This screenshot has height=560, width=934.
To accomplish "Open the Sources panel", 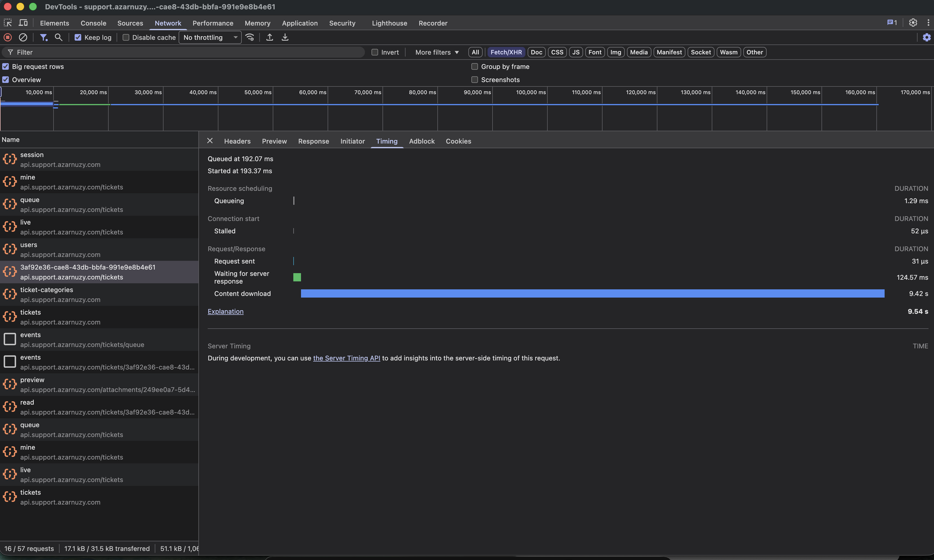I will click(x=130, y=23).
